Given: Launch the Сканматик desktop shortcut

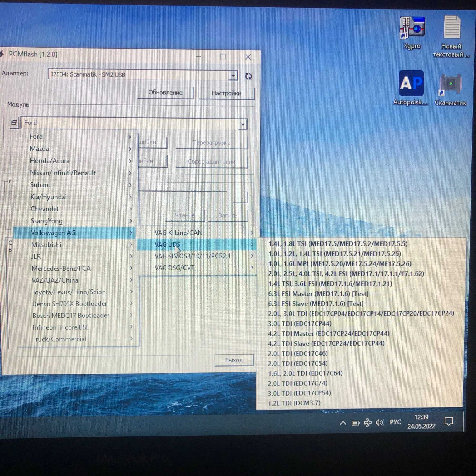Looking at the screenshot, I should [x=450, y=90].
